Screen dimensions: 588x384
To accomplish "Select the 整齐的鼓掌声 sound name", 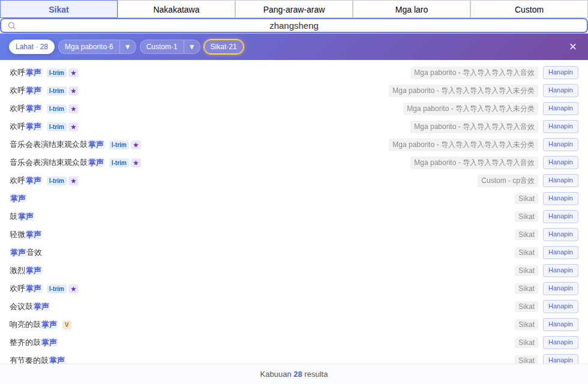I will (34, 343).
